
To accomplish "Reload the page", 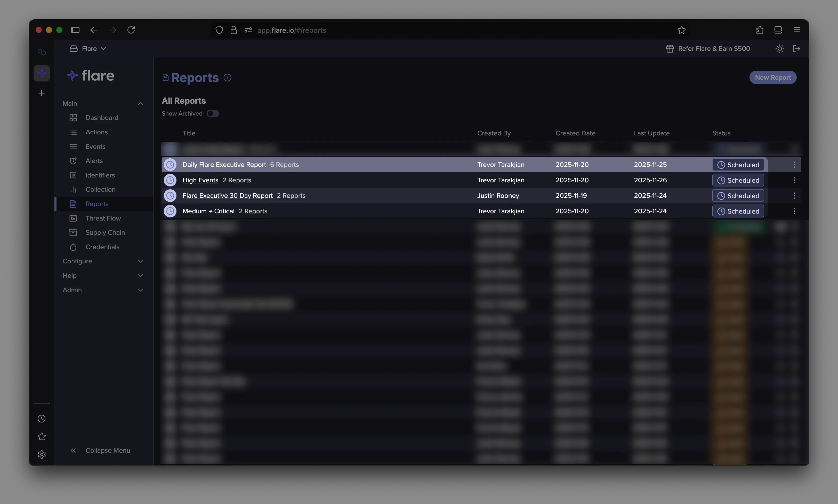I will 131,30.
